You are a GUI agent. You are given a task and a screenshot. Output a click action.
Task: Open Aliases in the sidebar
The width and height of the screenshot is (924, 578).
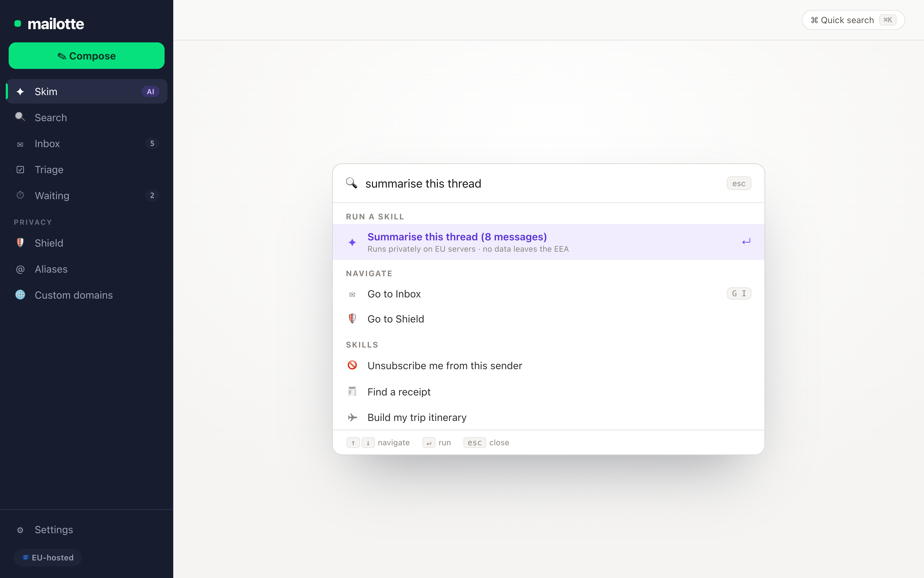(x=87, y=269)
